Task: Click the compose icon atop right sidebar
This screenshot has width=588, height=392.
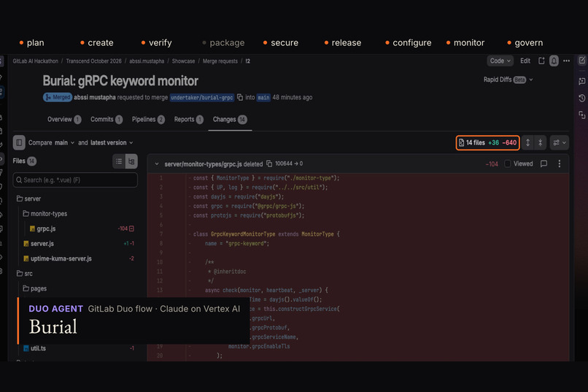Action: pyautogui.click(x=582, y=60)
